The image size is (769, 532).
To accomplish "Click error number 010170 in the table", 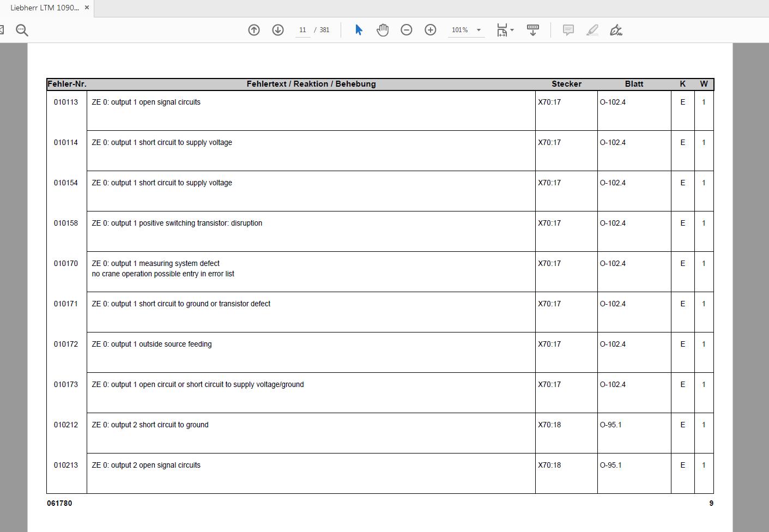I will pos(66,263).
